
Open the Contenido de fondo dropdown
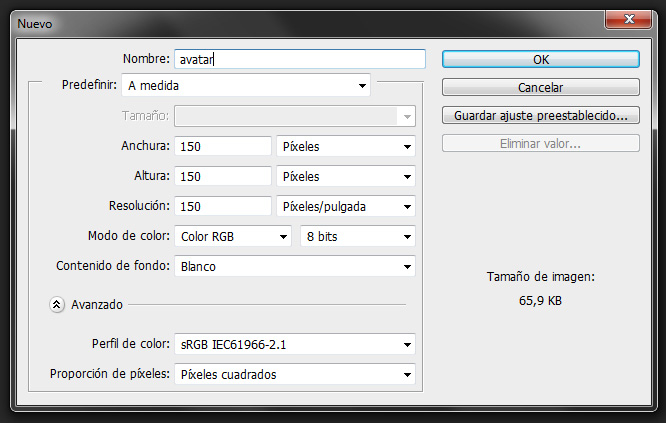point(294,267)
